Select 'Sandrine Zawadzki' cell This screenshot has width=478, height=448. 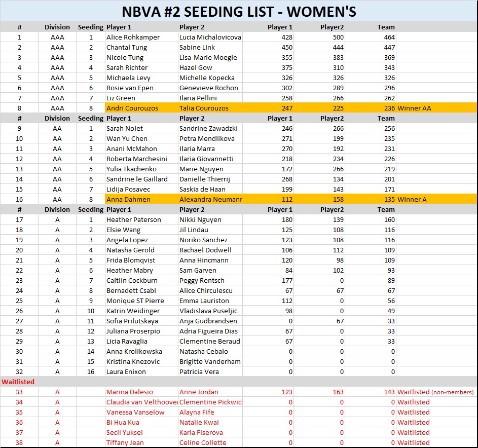210,128
